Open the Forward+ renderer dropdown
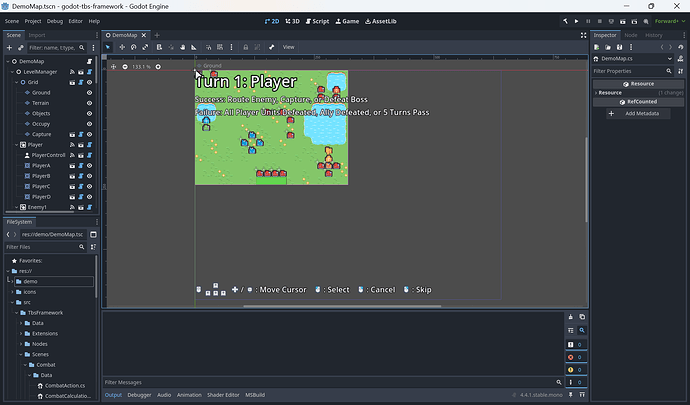The image size is (690, 405). pyautogui.click(x=668, y=20)
